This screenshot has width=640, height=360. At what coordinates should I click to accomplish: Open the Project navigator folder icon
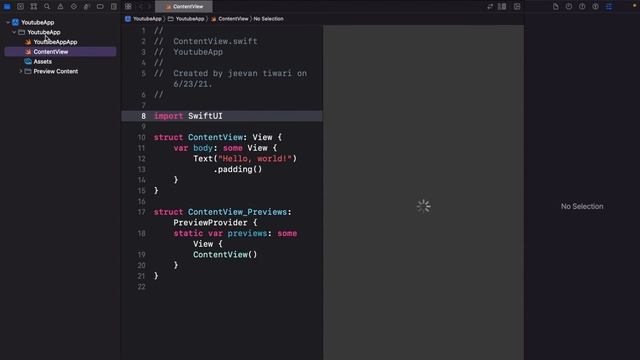point(7,7)
